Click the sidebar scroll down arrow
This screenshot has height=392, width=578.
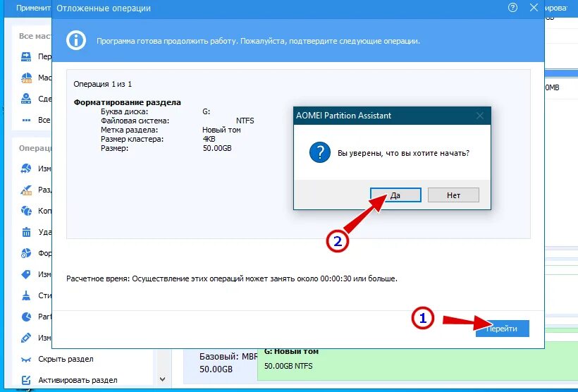(162, 379)
